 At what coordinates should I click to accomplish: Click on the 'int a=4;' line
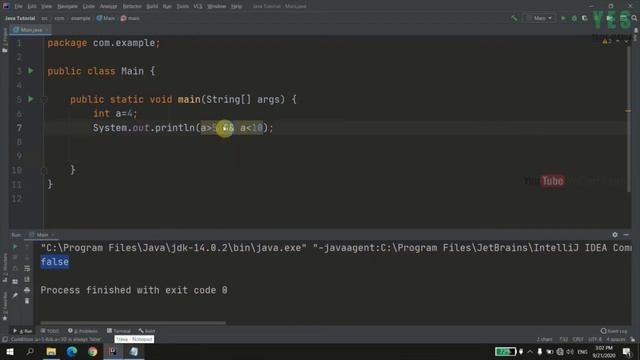click(x=115, y=113)
